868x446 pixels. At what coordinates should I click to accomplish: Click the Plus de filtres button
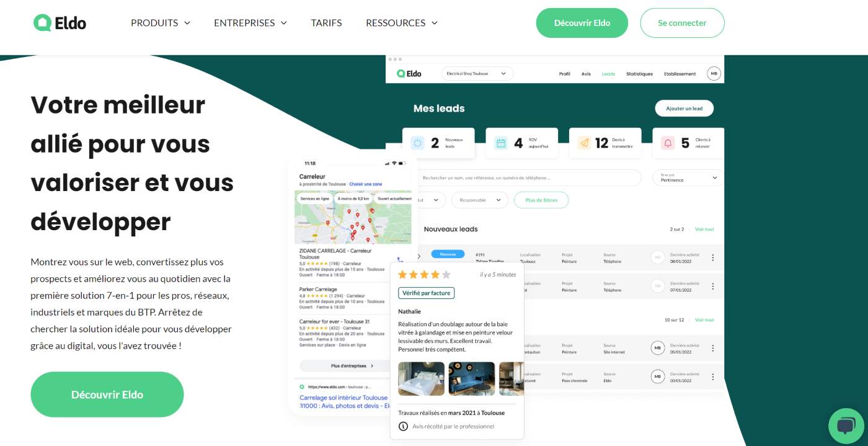[x=541, y=200]
